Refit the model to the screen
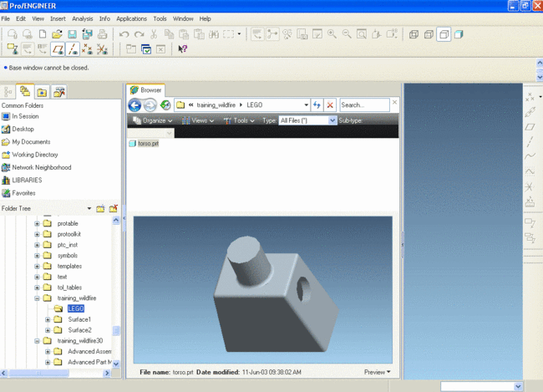Screen dimensions: 543x392 [x=362, y=34]
